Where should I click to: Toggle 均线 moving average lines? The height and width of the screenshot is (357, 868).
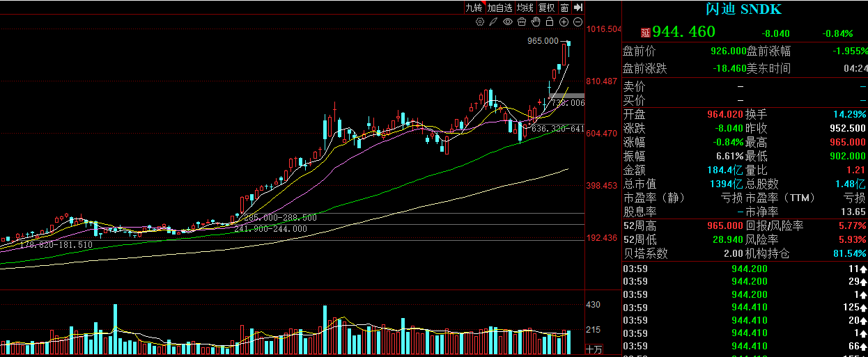pos(525,8)
